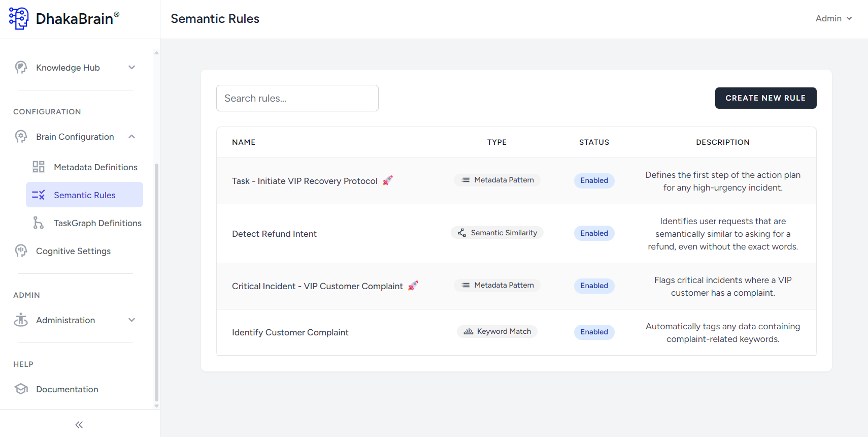
Task: Click the Keyword Match 'ab' icon
Action: (469, 331)
